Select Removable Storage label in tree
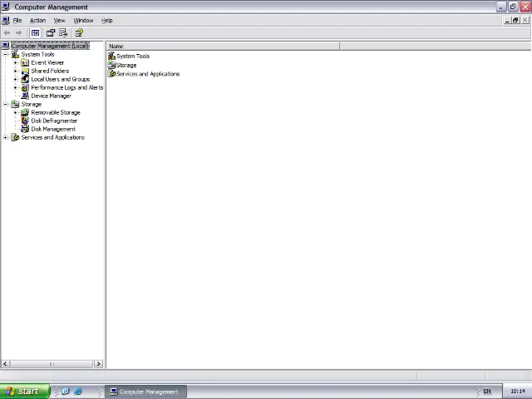532x399 pixels. [56, 112]
